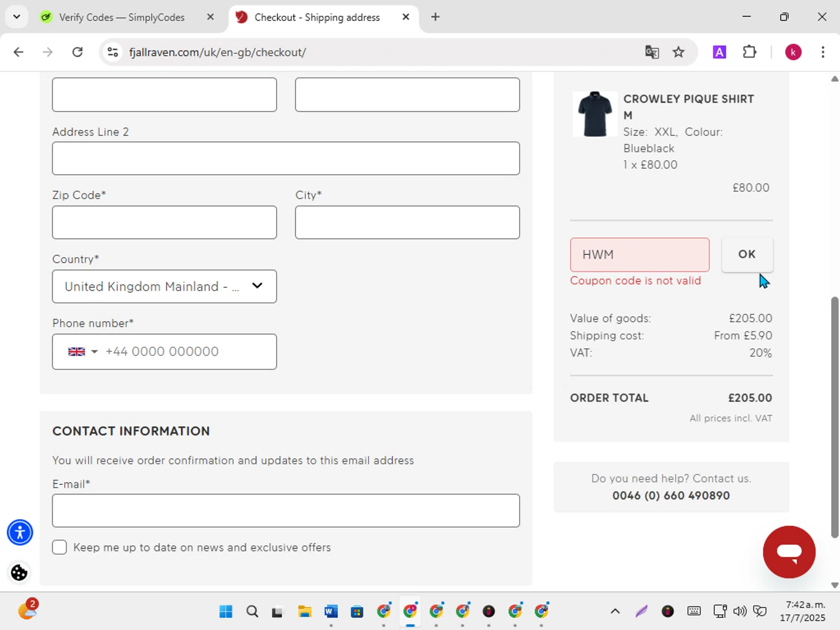Click the scrollbar down arrow

pyautogui.click(x=834, y=585)
